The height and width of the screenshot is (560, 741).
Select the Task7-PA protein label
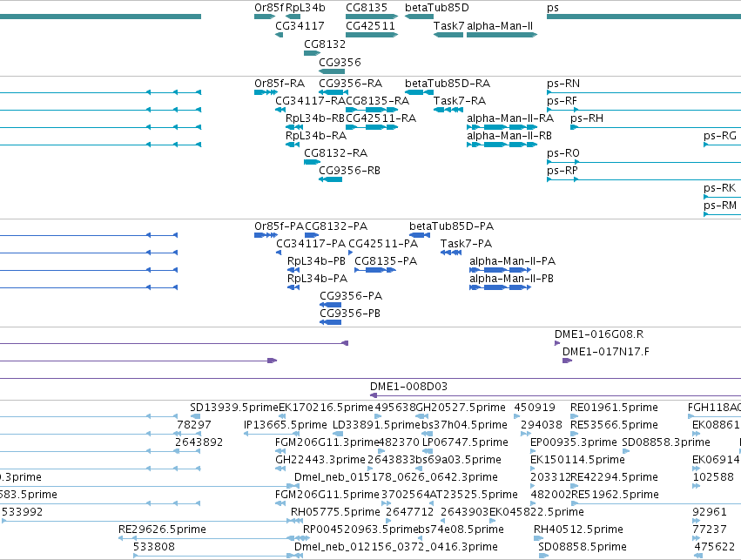tap(466, 244)
